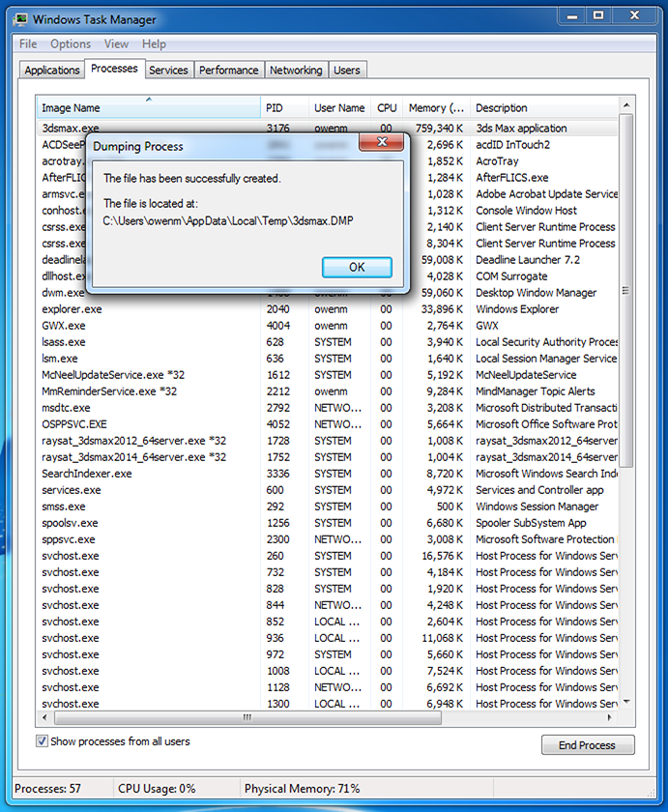This screenshot has height=812, width=668.
Task: Switch to the Networking tab
Action: click(x=296, y=70)
